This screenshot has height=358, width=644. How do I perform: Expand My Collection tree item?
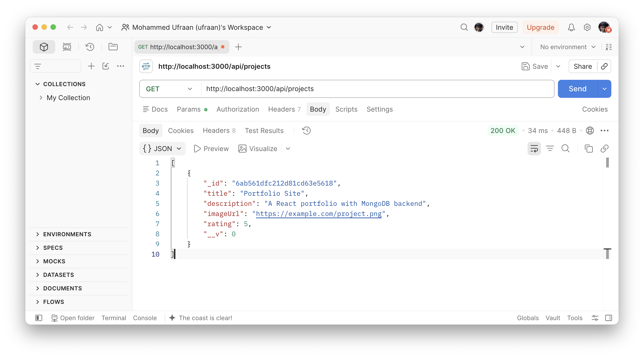pos(41,98)
